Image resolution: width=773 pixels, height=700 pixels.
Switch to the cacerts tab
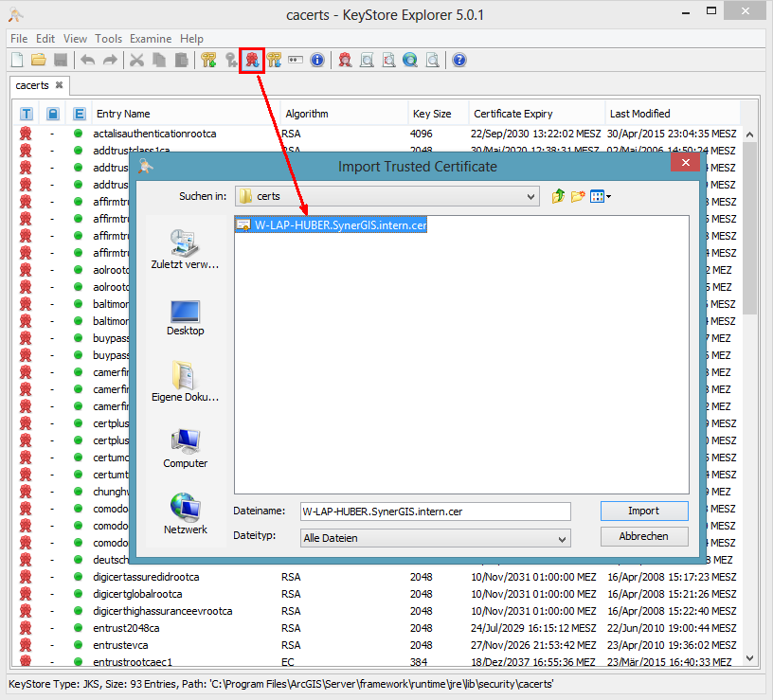click(33, 85)
